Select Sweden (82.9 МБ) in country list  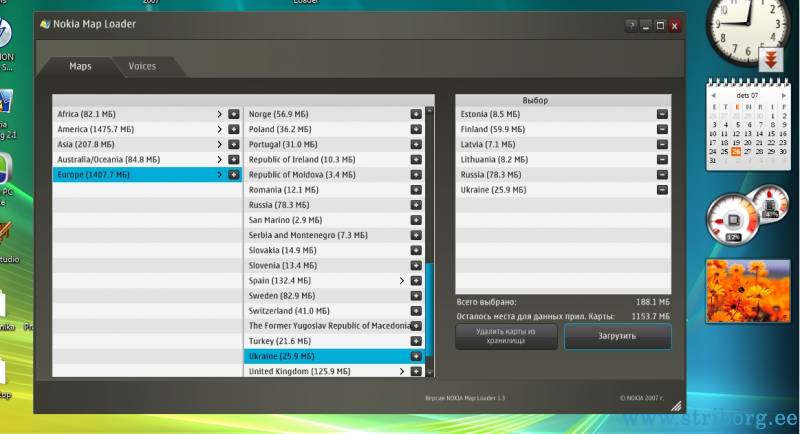click(335, 296)
